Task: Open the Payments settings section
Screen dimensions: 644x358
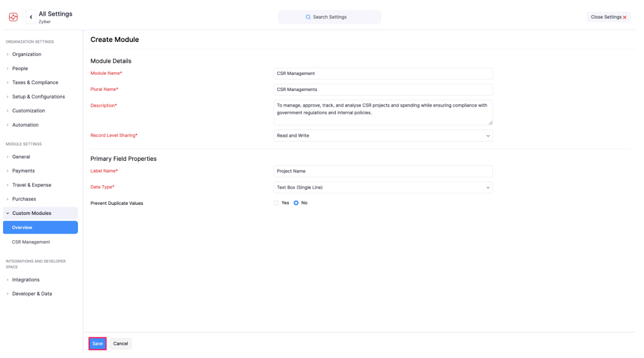Action: tap(23, 170)
